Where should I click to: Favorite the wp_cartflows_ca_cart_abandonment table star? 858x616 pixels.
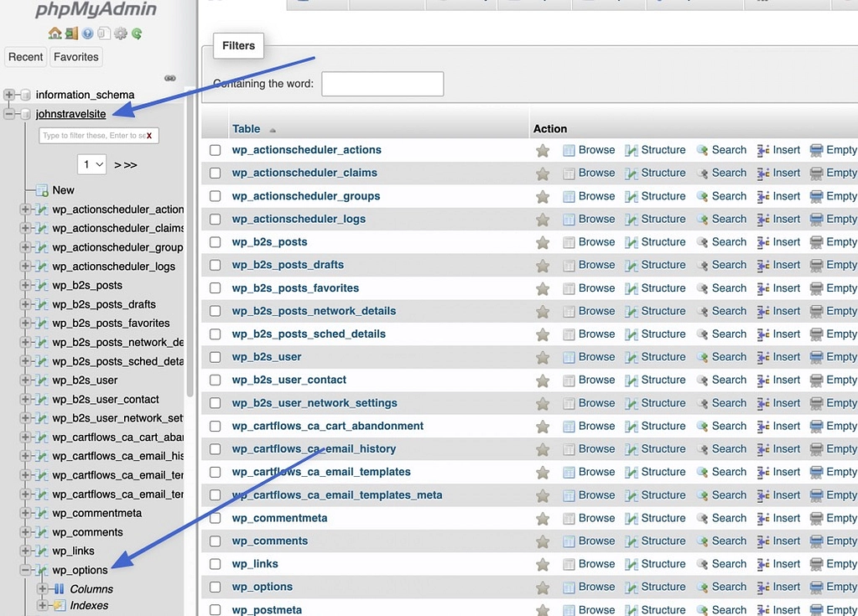[543, 427]
